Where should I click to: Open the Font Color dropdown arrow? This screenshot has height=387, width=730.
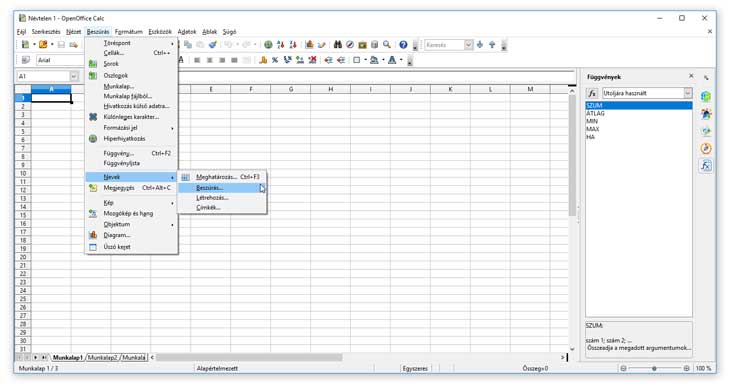tap(401, 60)
